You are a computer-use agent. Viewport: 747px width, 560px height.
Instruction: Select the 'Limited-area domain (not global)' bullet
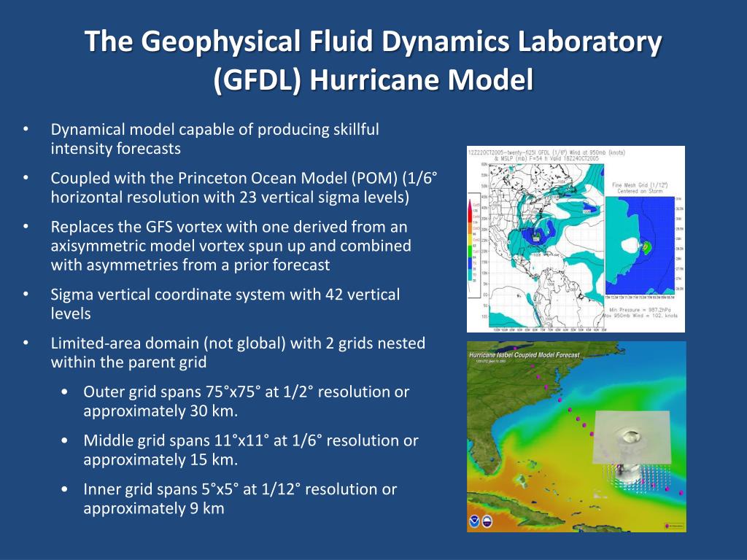coord(238,352)
